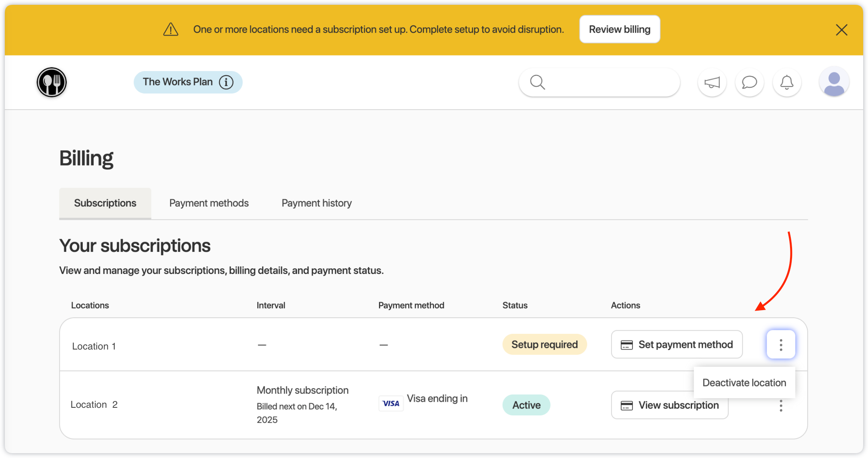Screen dimensions: 868x458
Task: Click the fork and spoon restaurant logo
Action: tap(51, 82)
